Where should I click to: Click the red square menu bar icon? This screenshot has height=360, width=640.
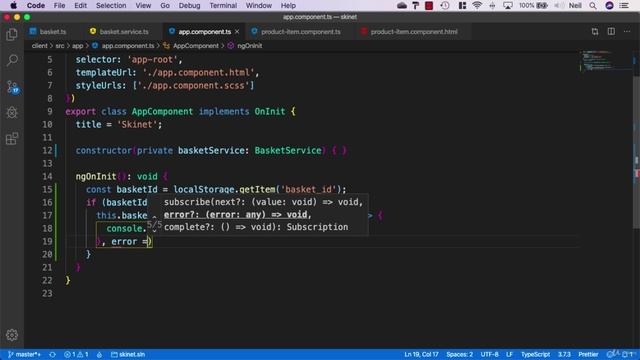pyautogui.click(x=429, y=6)
